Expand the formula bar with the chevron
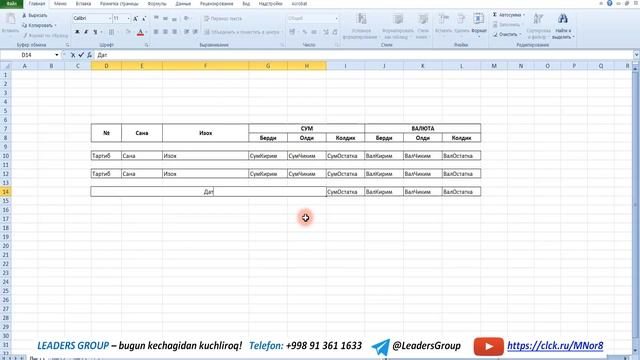 [636, 55]
